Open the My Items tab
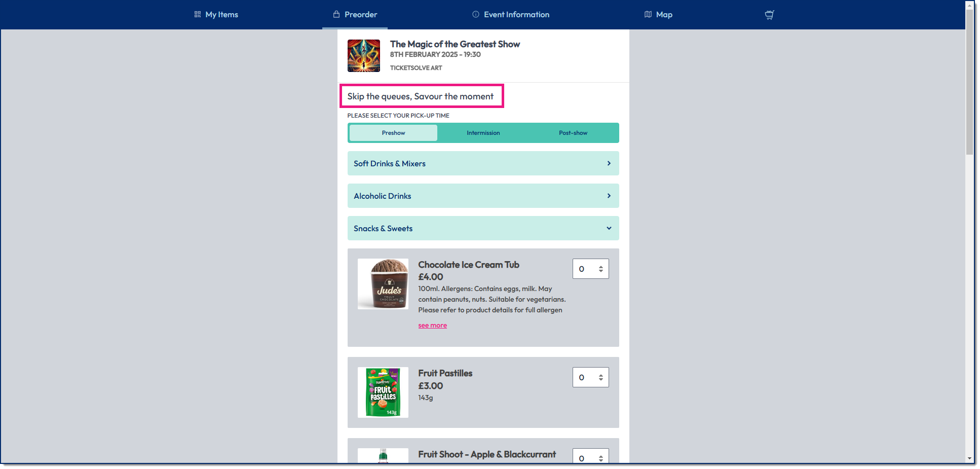980x469 pixels. point(216,15)
